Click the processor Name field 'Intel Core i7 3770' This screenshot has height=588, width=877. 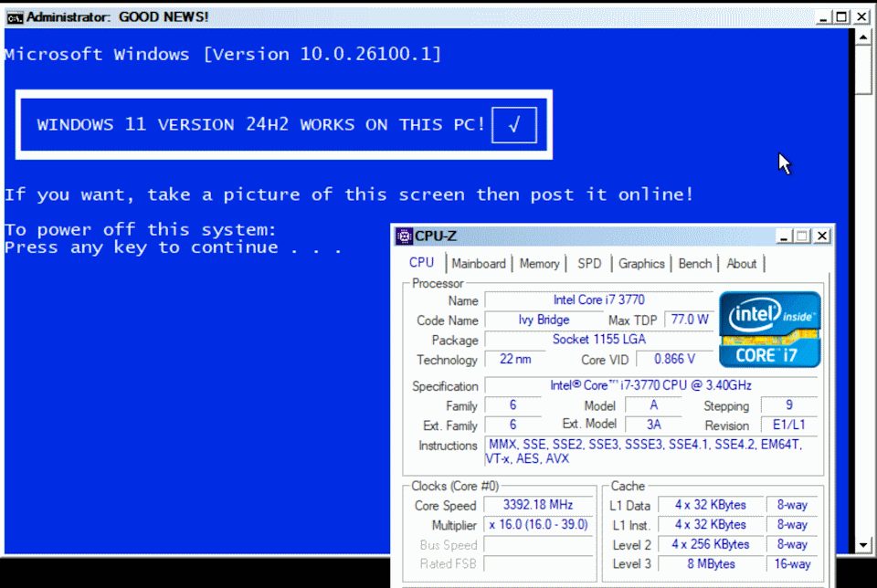[x=599, y=299]
